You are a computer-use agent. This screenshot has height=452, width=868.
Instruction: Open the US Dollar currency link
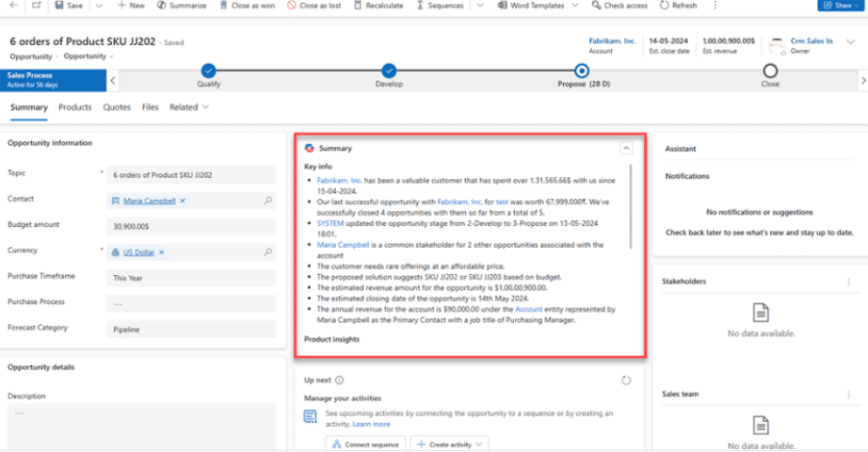click(x=138, y=252)
